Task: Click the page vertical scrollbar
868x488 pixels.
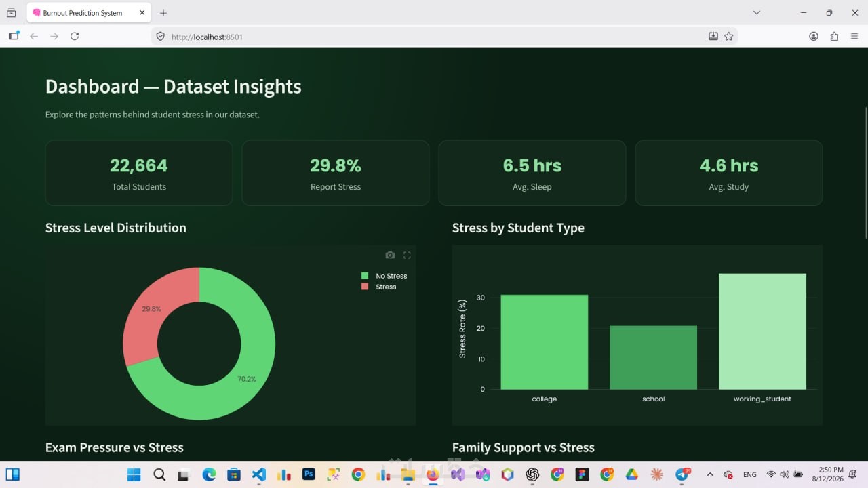Action: point(865,173)
